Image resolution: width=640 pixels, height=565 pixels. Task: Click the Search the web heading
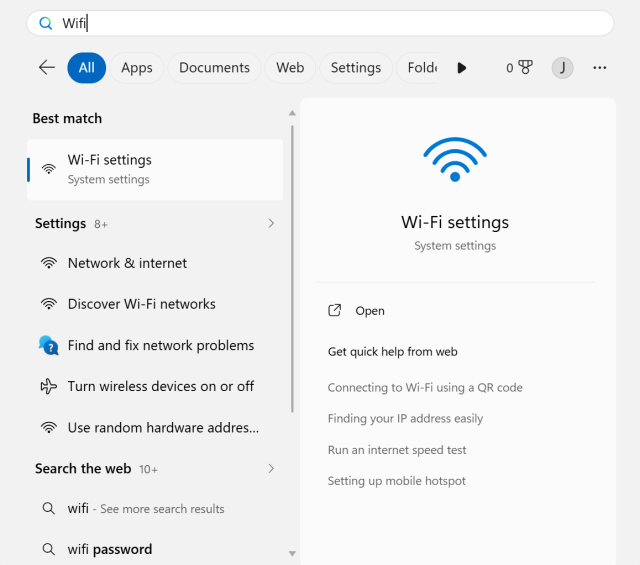tap(83, 468)
